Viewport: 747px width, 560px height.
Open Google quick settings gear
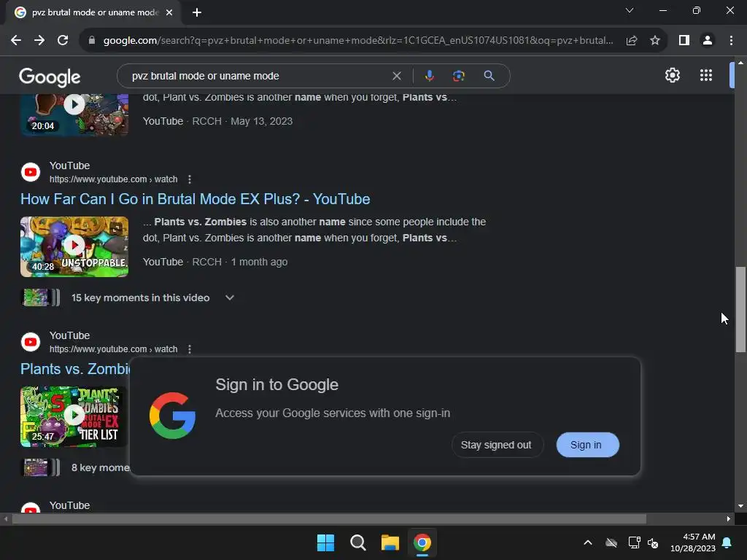(672, 75)
